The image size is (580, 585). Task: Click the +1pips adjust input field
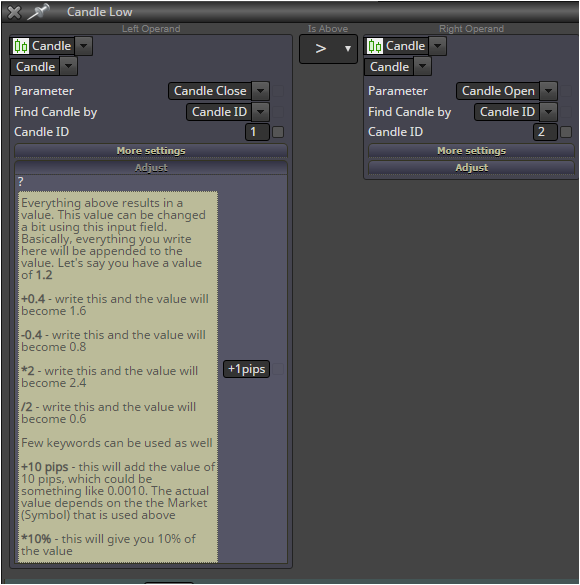pyautogui.click(x=247, y=369)
